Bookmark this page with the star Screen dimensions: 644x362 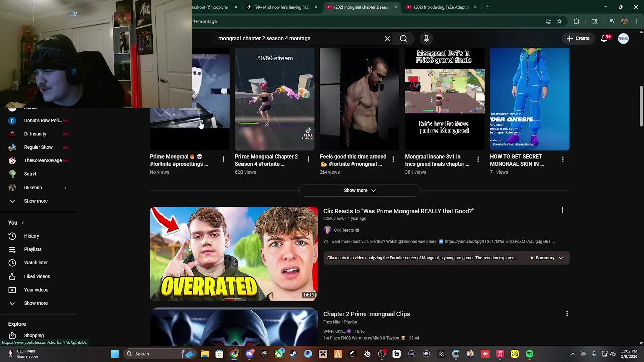click(x=559, y=21)
